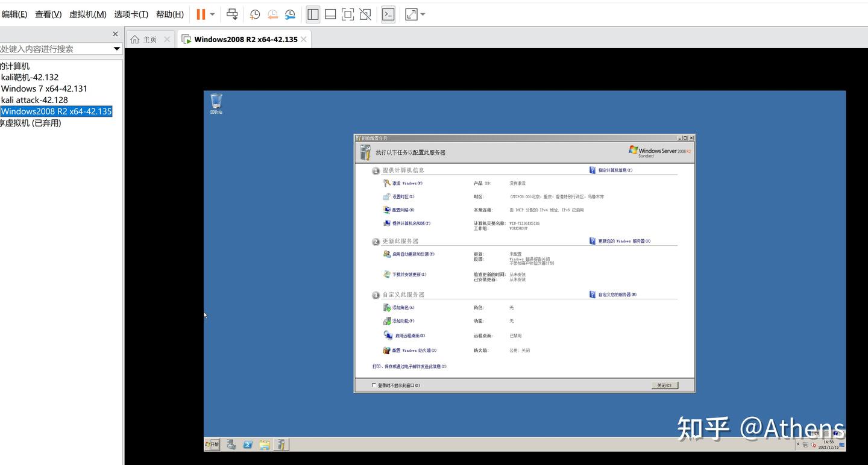This screenshot has width=868, height=465.
Task: Open the Recycle Bin desktop icon
Action: click(216, 104)
